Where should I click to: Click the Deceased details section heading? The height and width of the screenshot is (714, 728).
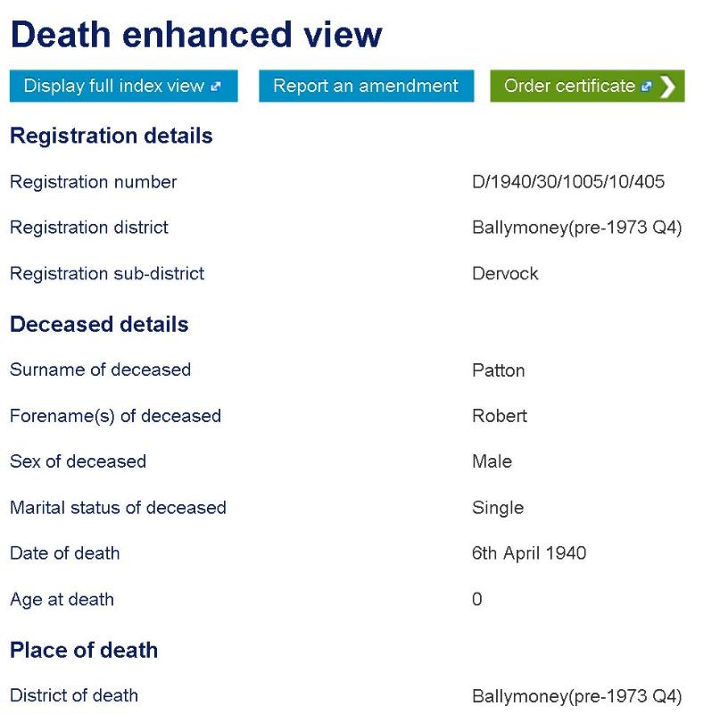(99, 324)
